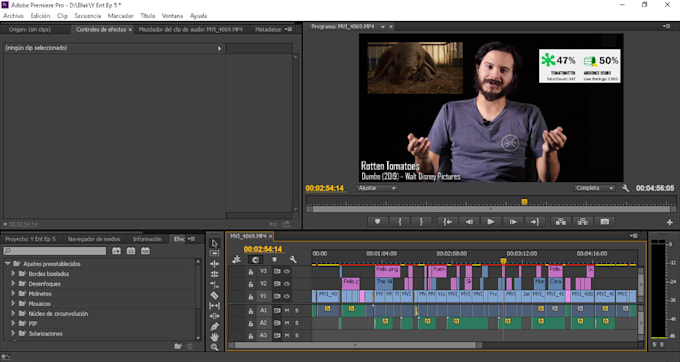Open the Archivo menu
680x362 pixels.
(13, 16)
